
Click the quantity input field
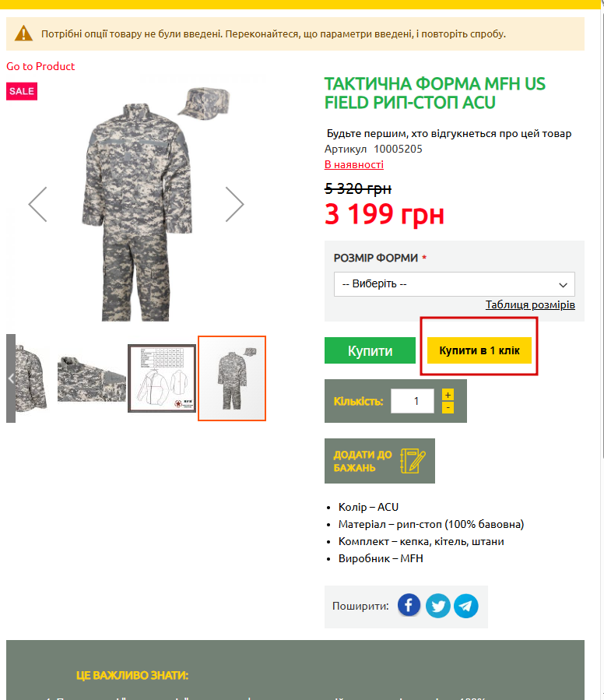(x=413, y=401)
